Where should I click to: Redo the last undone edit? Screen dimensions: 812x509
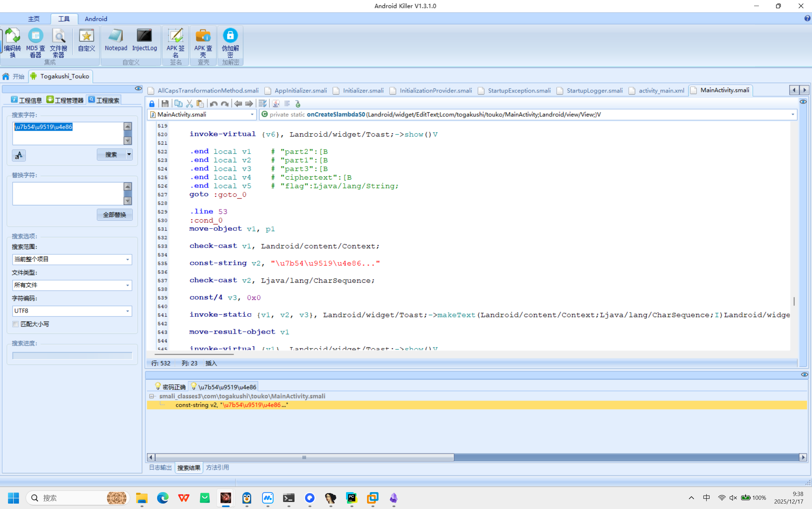[x=225, y=104]
